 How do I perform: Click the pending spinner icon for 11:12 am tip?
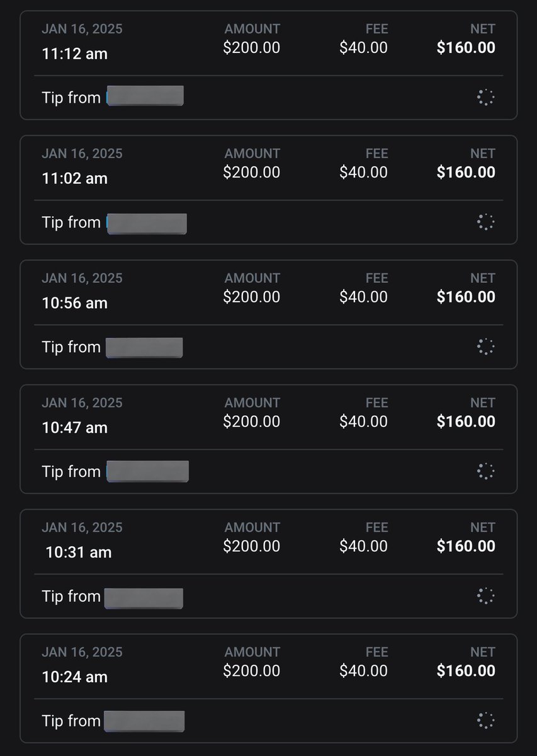pos(486,97)
